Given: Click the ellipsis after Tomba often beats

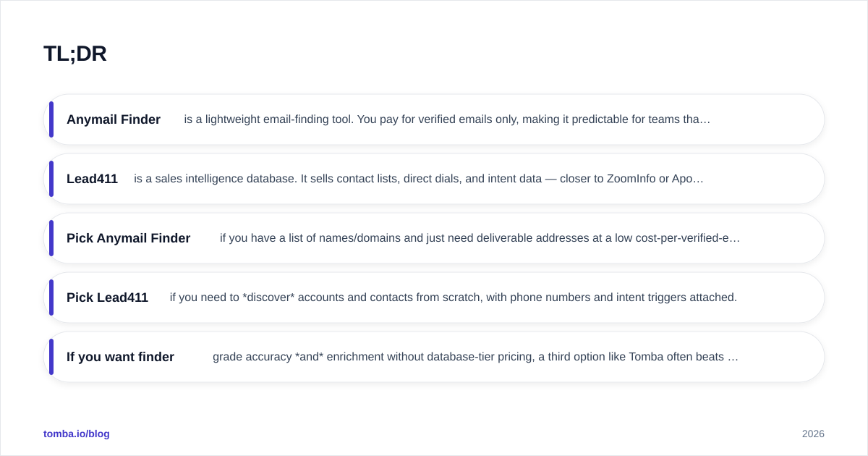Looking at the screenshot, I should [733, 358].
